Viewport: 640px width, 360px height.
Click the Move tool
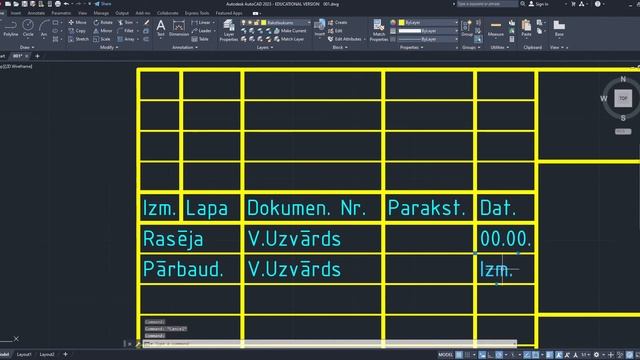pyautogui.click(x=78, y=22)
